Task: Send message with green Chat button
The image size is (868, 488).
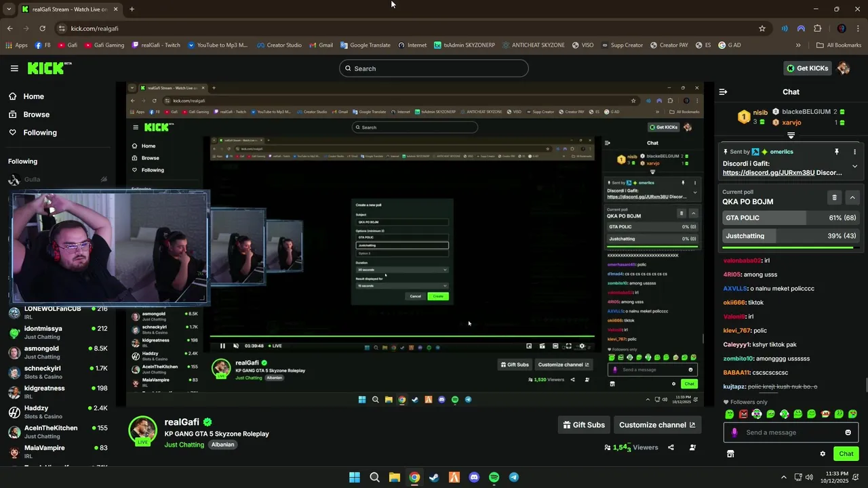Action: click(846, 453)
